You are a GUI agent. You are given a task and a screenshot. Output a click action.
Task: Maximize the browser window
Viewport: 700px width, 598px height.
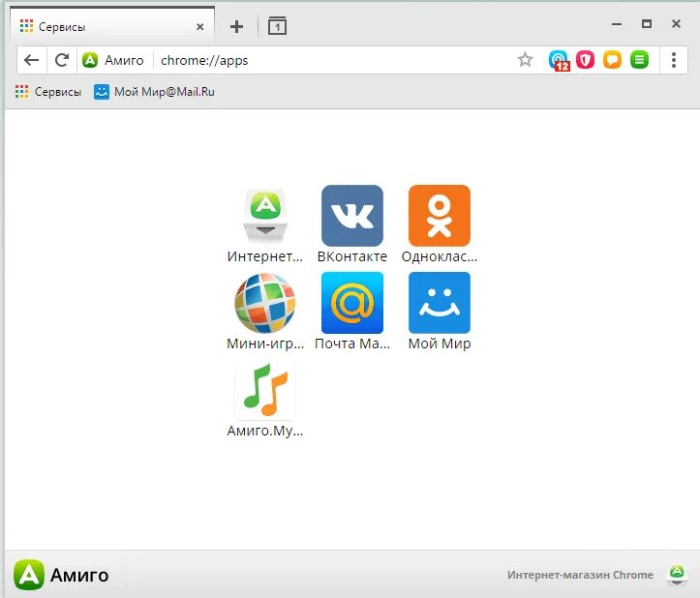(x=647, y=24)
